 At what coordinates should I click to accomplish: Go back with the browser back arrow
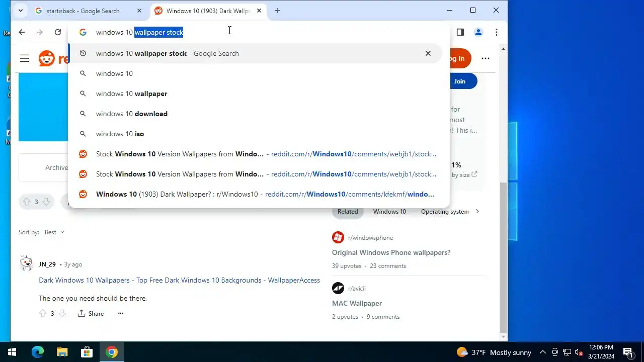[x=22, y=32]
